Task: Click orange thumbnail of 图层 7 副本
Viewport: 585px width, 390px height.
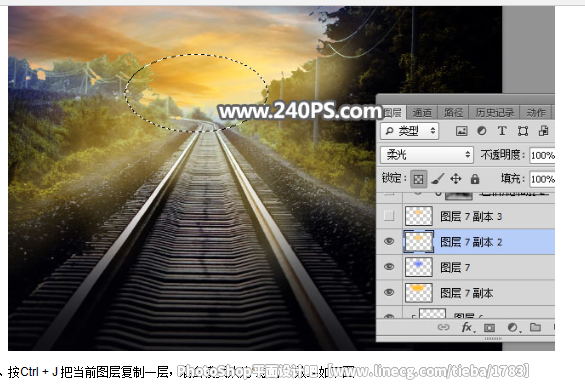Action: tap(419, 293)
